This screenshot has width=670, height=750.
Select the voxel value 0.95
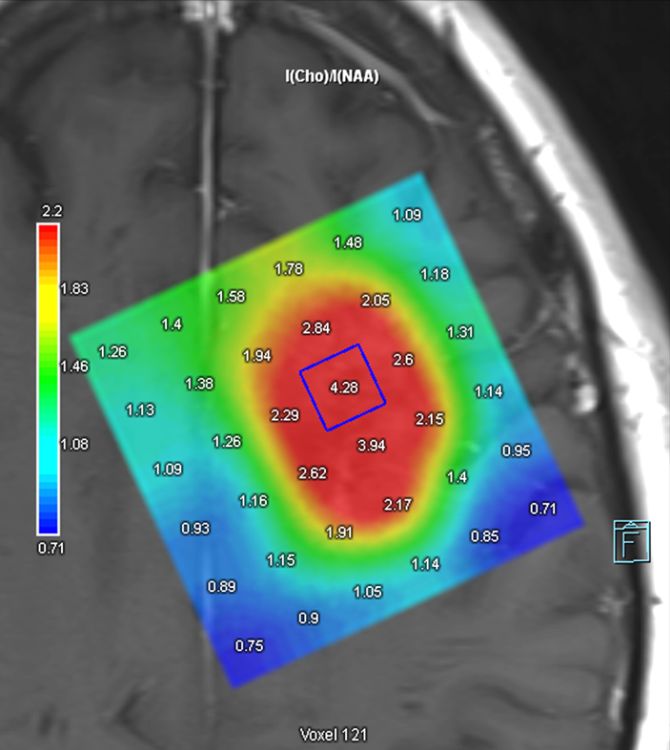(516, 451)
